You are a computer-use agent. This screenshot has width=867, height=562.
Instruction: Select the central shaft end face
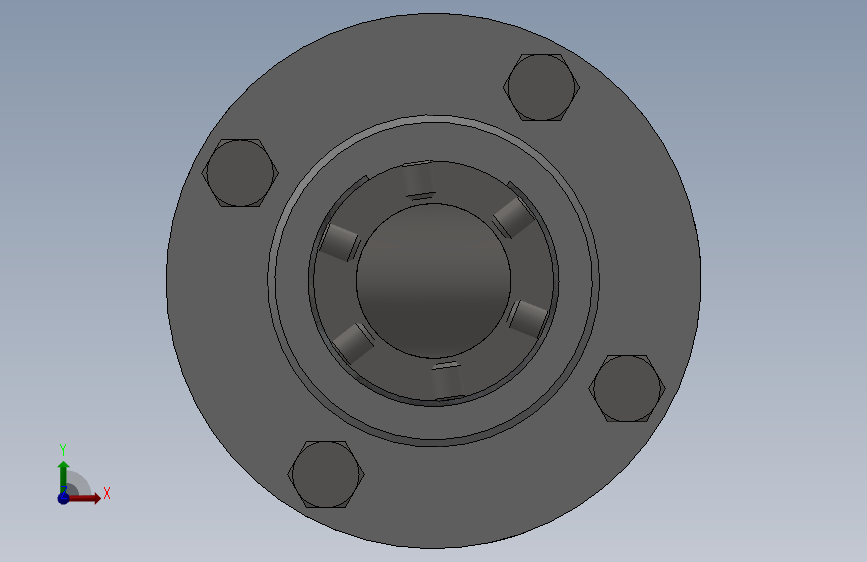click(434, 280)
